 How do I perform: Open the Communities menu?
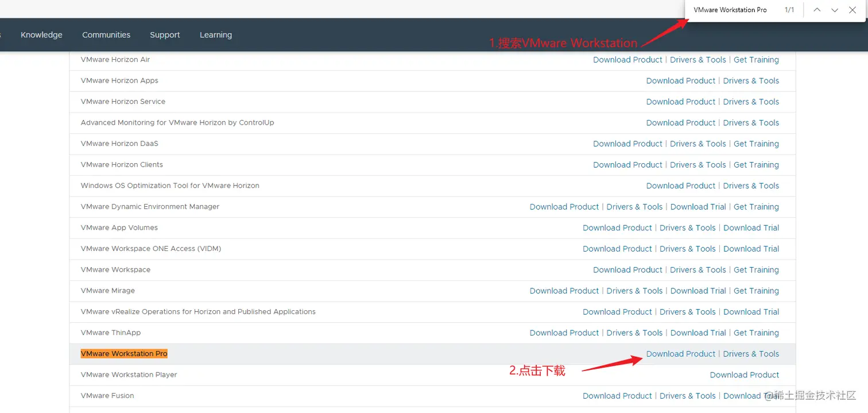(x=106, y=35)
